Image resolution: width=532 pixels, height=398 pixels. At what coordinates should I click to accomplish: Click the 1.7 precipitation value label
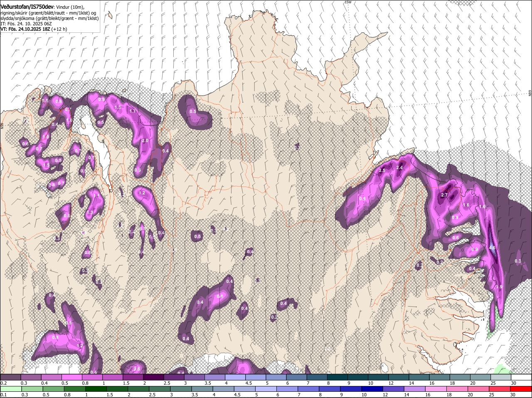click(x=133, y=111)
